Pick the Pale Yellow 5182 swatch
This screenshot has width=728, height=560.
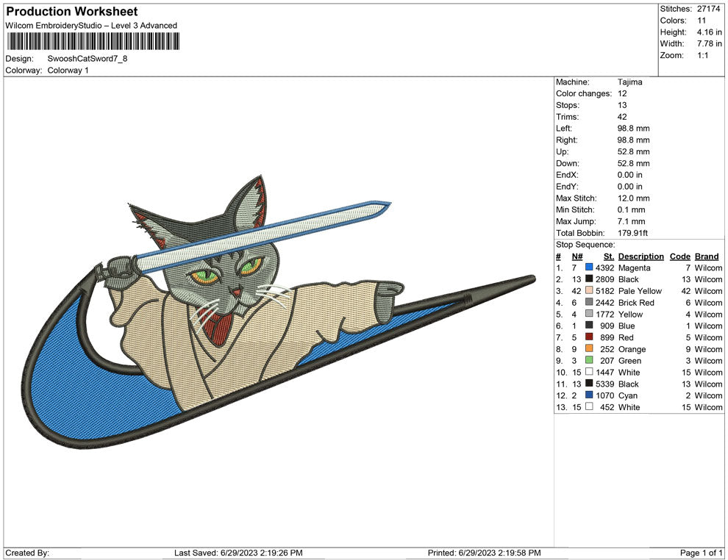tap(589, 290)
